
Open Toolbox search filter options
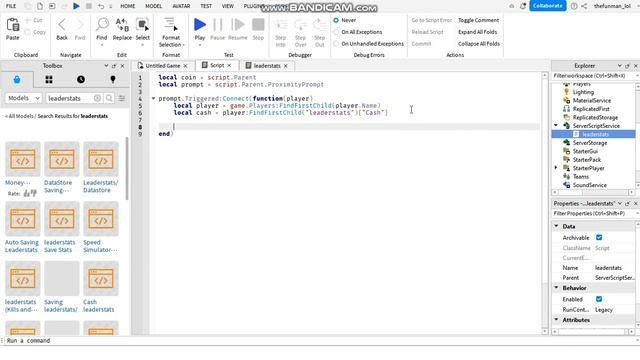(x=121, y=98)
